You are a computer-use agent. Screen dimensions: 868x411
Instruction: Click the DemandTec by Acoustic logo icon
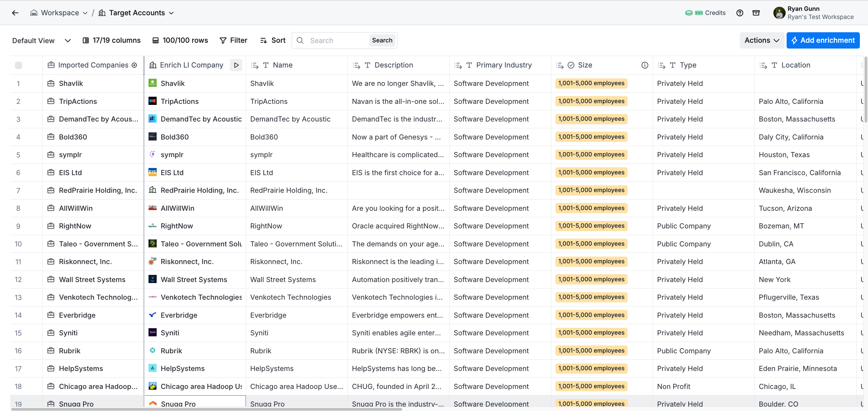153,119
